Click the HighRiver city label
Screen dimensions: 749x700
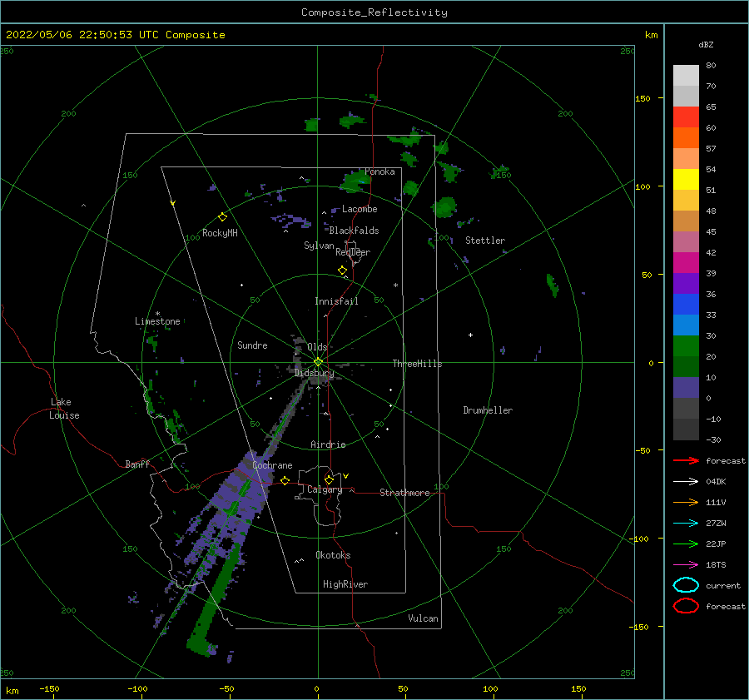[345, 584]
